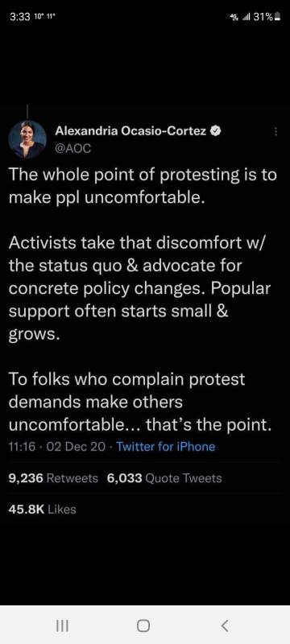
Task: Show the 45.8K Likes list
Action: tap(43, 510)
